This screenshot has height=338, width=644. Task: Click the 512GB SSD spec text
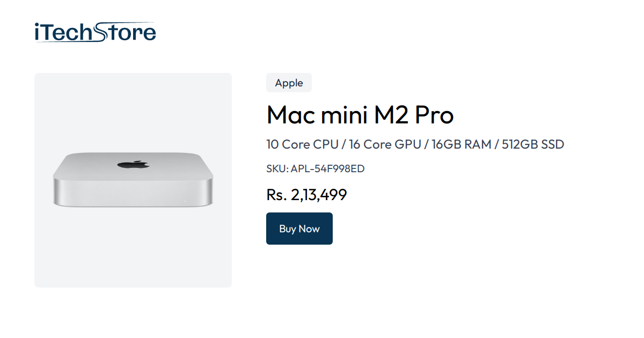[x=532, y=144]
